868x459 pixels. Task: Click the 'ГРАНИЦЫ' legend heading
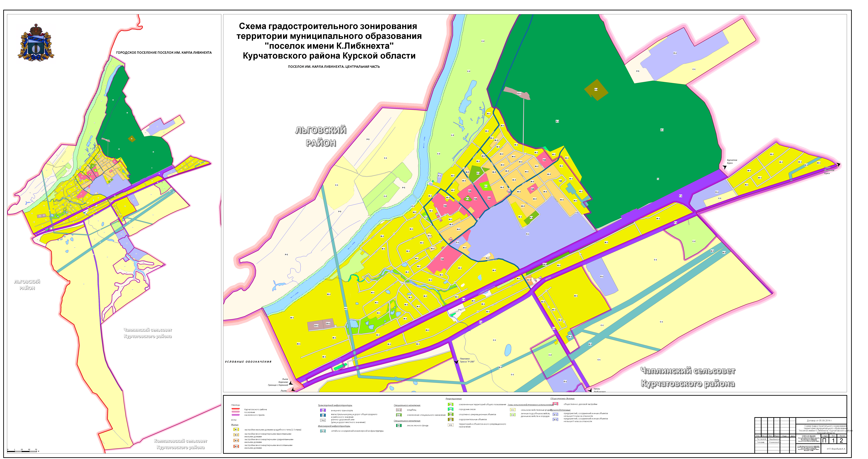click(x=235, y=405)
